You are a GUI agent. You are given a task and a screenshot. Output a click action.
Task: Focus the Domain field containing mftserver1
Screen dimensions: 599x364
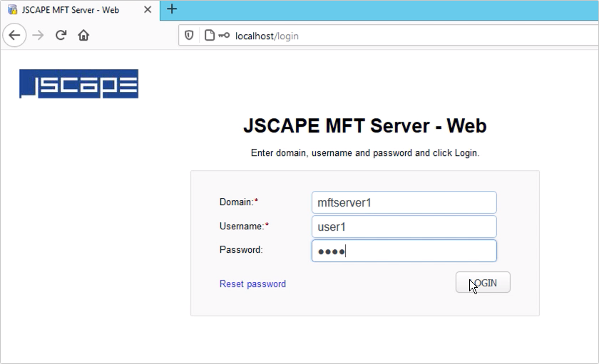[x=404, y=202]
